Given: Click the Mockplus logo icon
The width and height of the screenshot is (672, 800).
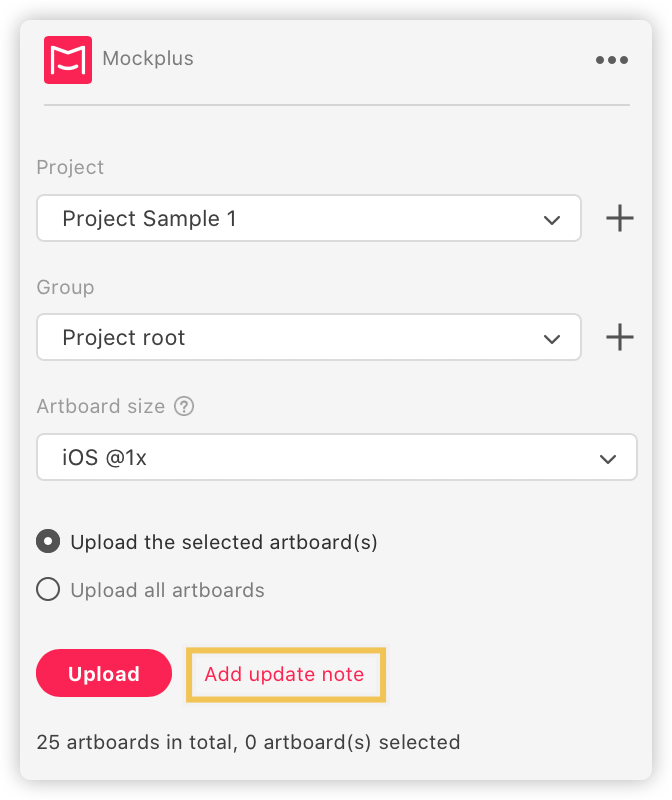Looking at the screenshot, I should click(68, 60).
